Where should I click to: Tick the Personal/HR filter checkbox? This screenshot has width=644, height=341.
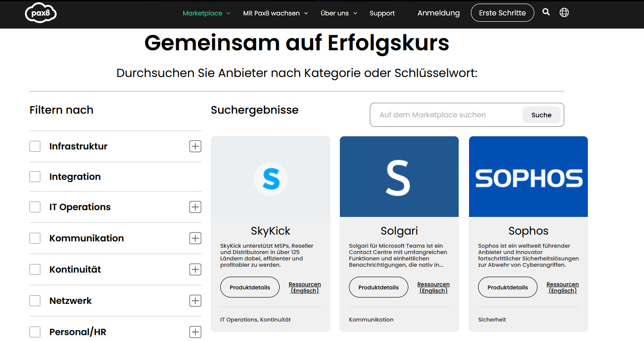click(x=35, y=332)
